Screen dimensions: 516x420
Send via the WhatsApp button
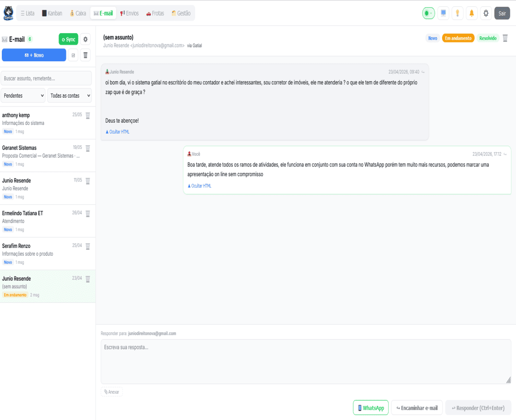(371, 408)
